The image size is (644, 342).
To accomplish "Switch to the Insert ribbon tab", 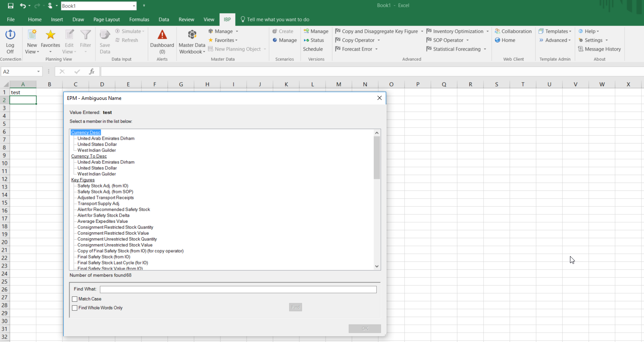I will click(57, 19).
